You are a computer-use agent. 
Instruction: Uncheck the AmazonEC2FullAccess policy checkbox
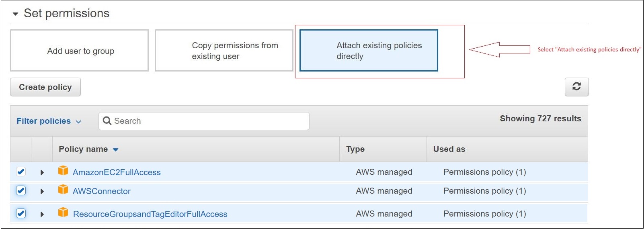point(21,172)
